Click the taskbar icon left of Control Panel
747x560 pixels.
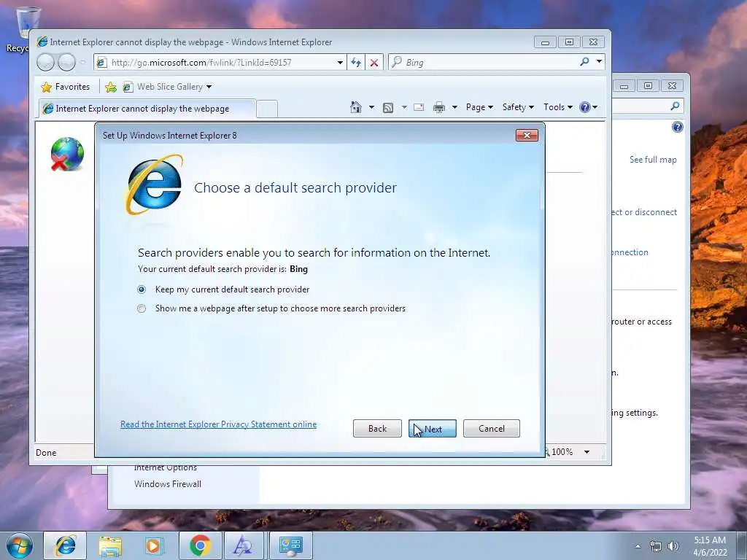244,545
